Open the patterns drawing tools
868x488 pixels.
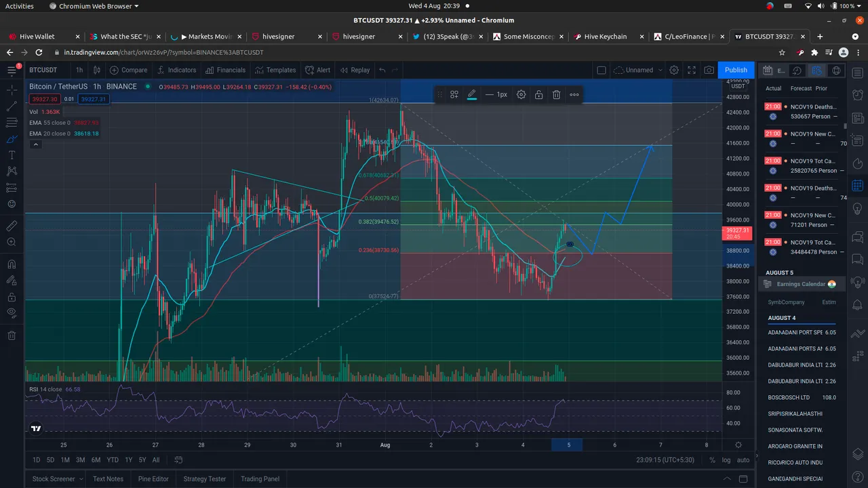click(x=12, y=171)
